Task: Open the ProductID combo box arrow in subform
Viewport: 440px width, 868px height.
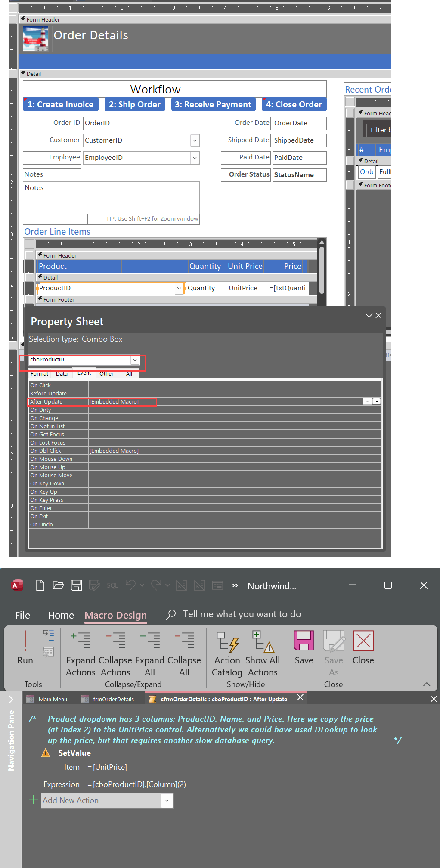Action: 179,288
